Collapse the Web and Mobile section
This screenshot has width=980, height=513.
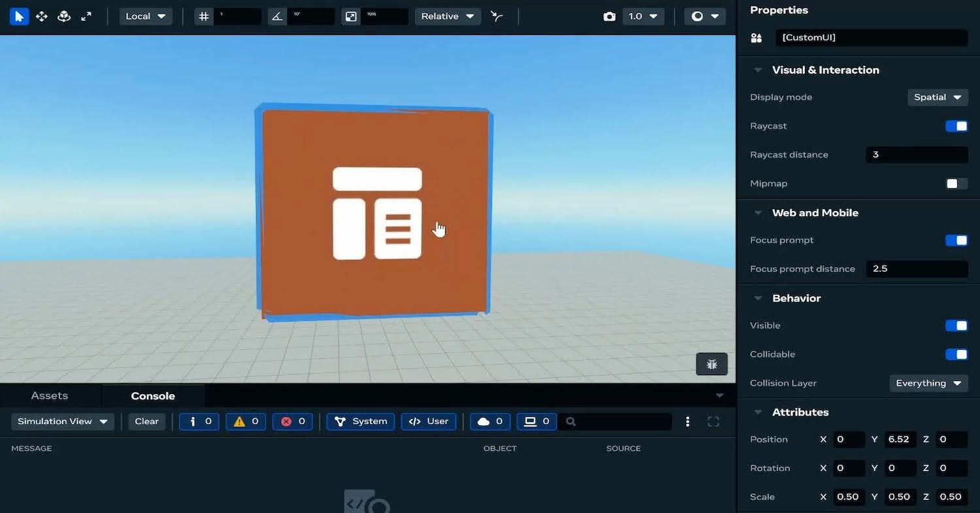758,213
